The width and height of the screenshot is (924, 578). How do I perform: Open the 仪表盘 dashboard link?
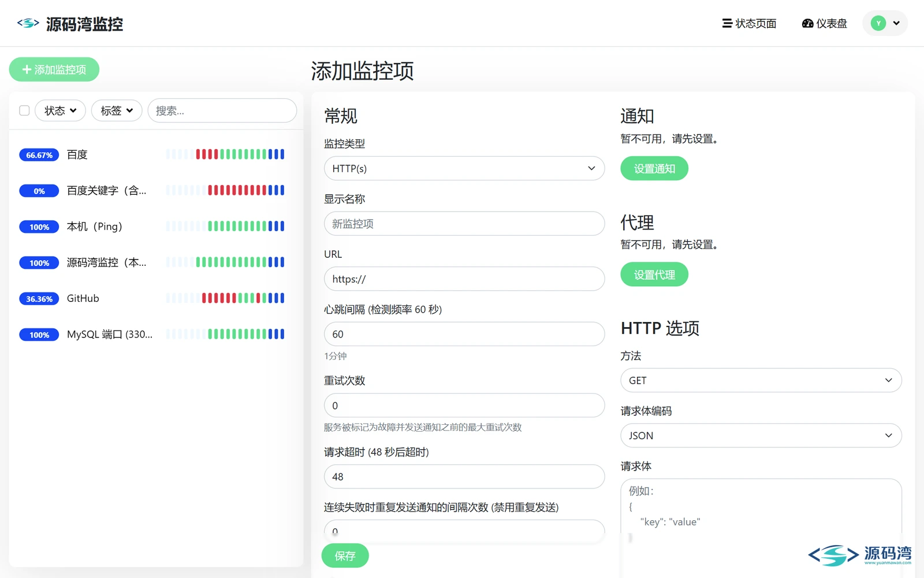pos(824,24)
